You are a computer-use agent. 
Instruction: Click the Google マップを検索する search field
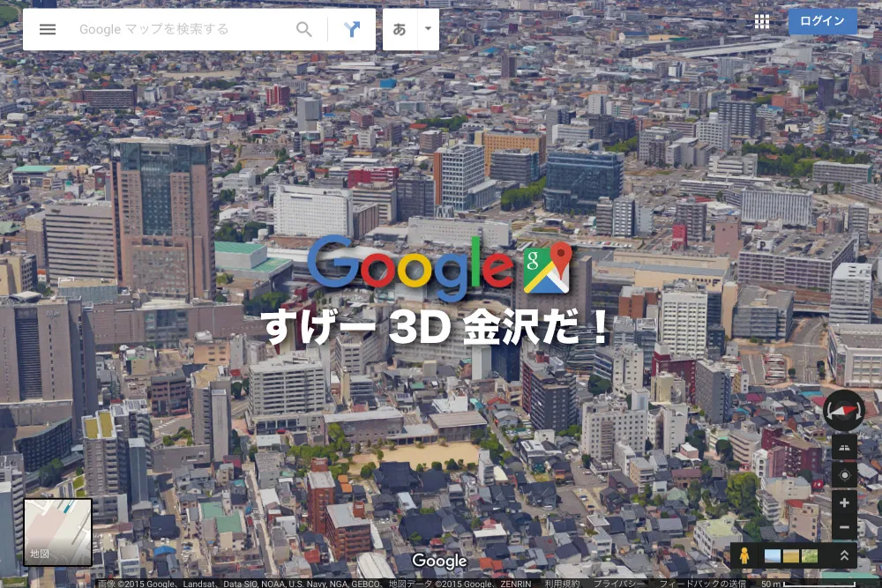(x=176, y=29)
